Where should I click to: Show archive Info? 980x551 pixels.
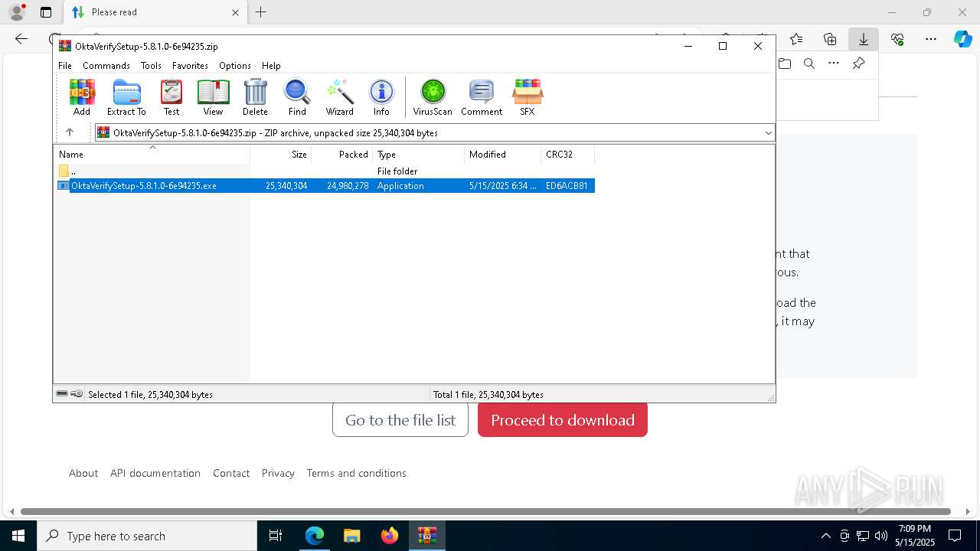point(381,97)
